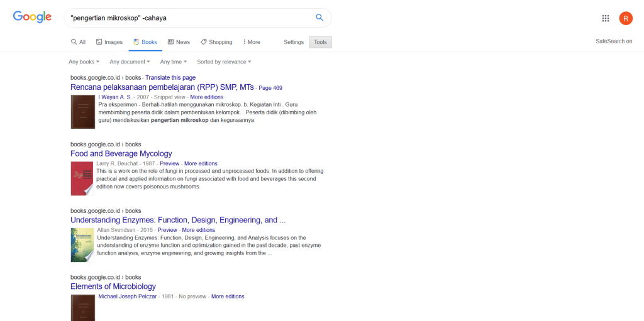Image resolution: width=644 pixels, height=321 pixels.
Task: Switch to the News tab
Action: [x=179, y=42]
